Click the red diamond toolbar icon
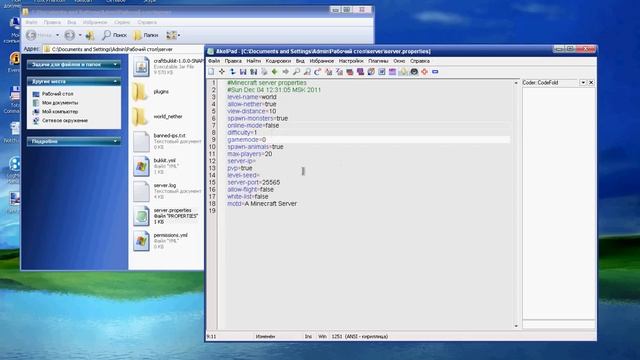 coord(424,71)
